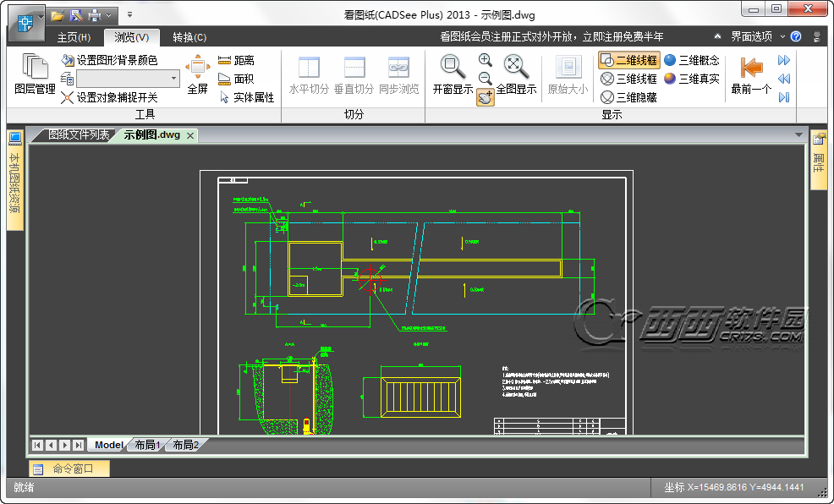Click 同步浏览 sync browse button
The width and height of the screenshot is (834, 504).
[x=399, y=75]
